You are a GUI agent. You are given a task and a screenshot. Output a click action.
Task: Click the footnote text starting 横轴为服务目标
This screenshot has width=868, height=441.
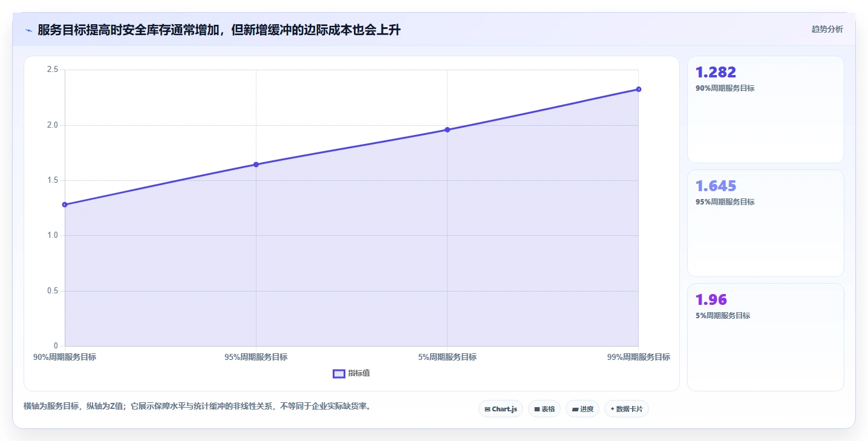pos(197,407)
